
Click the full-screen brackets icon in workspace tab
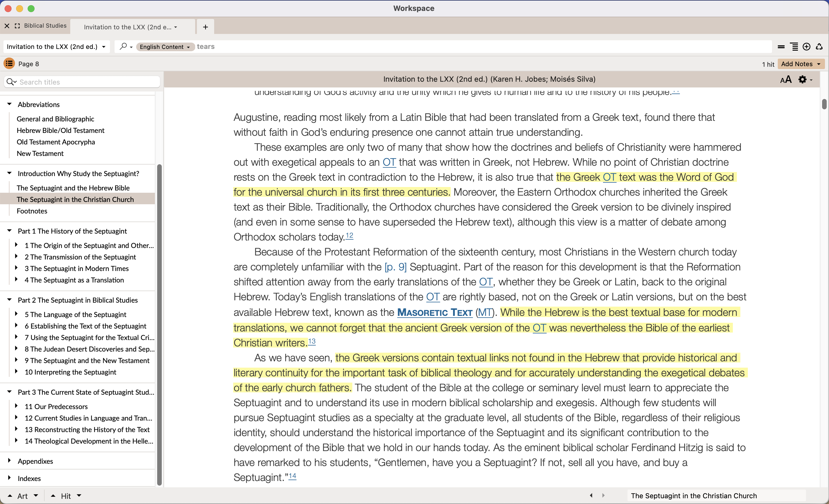(x=18, y=26)
